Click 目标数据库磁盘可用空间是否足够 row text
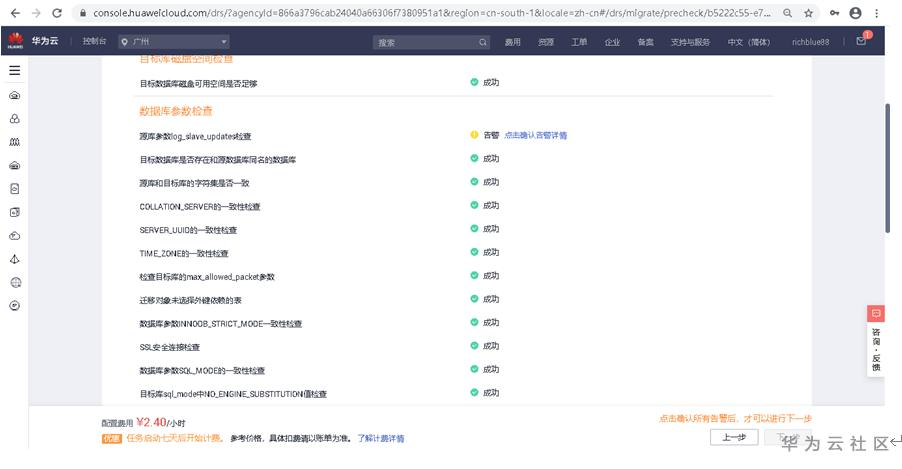 pos(198,83)
